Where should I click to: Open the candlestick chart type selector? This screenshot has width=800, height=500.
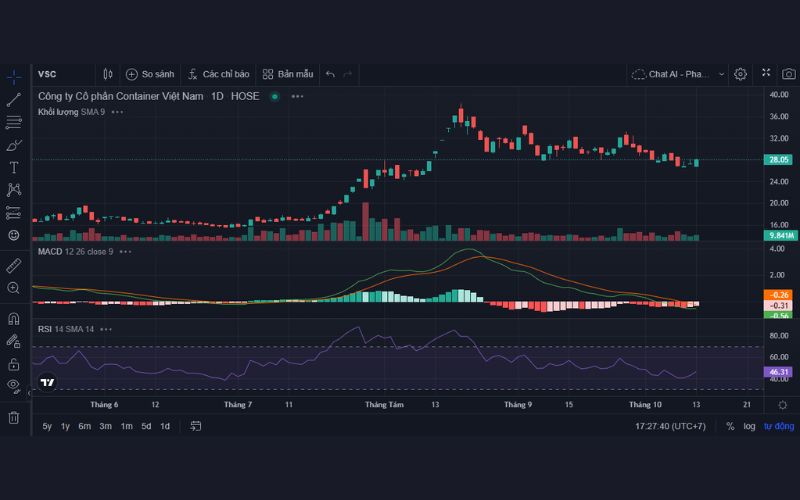click(x=108, y=74)
